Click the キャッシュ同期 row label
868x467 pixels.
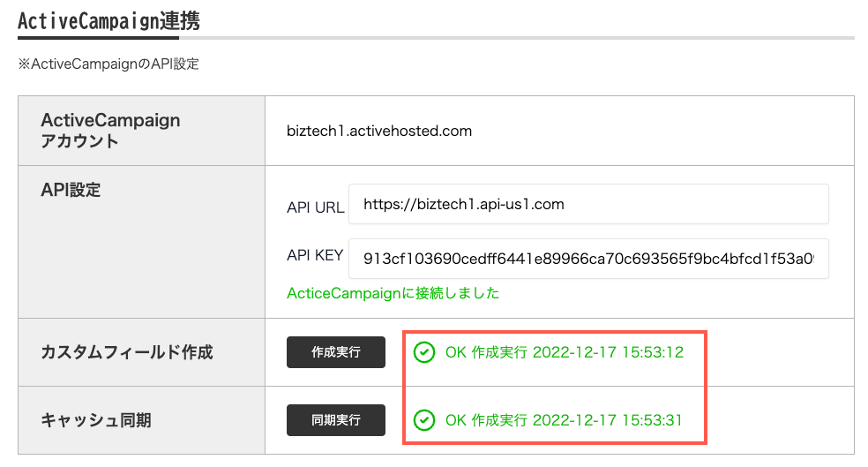point(96,420)
